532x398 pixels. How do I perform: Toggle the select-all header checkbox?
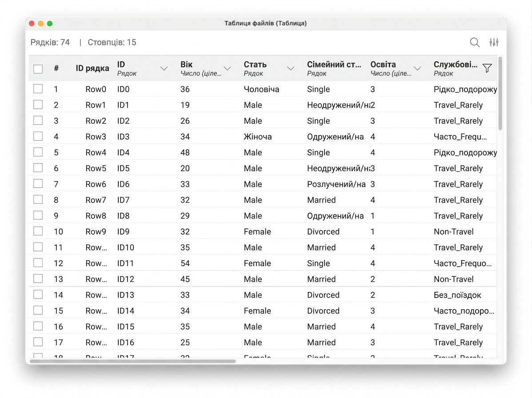(38, 69)
